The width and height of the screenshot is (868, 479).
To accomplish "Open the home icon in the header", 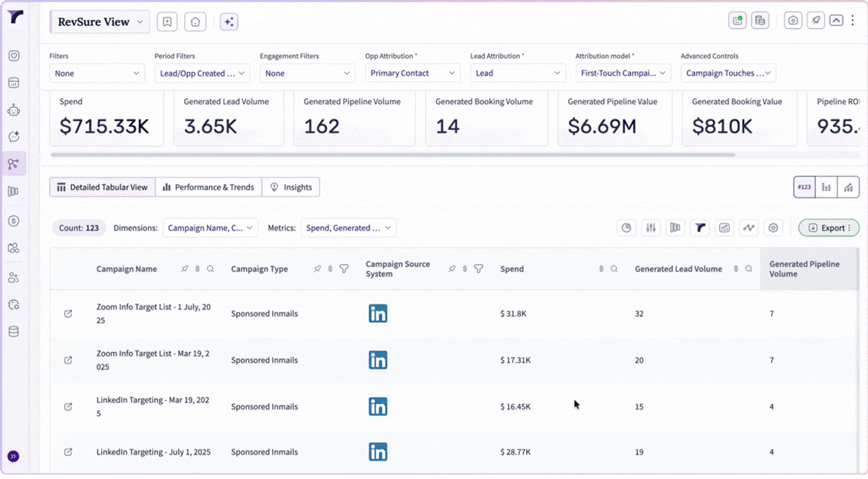I will 195,22.
